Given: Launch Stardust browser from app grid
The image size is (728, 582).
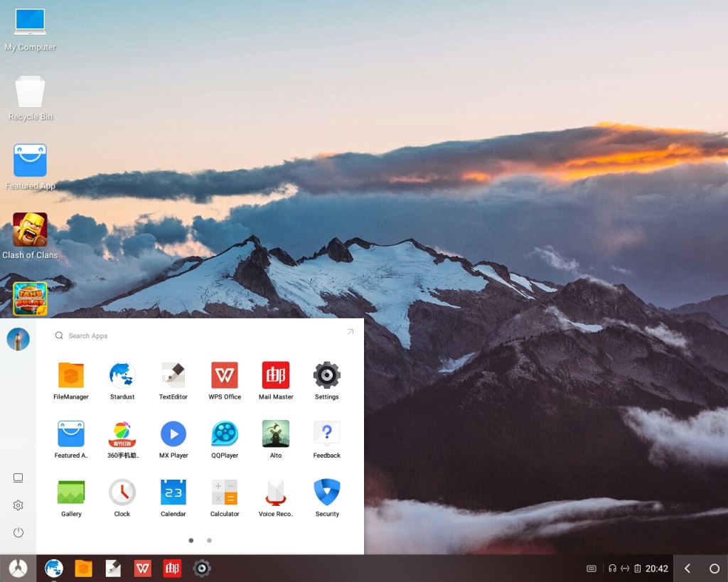Looking at the screenshot, I should (122, 380).
